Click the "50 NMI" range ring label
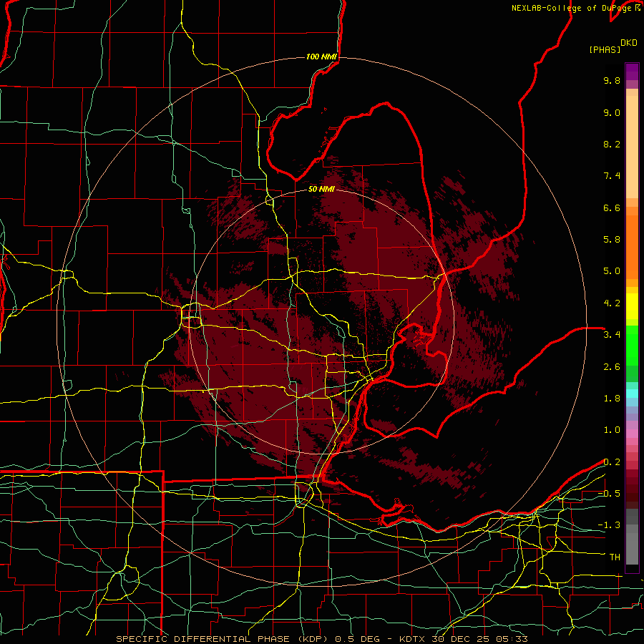This screenshot has width=644, height=644. tap(321, 190)
